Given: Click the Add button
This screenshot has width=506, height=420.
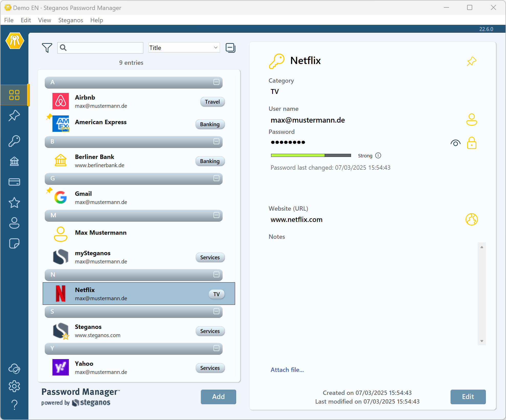Looking at the screenshot, I should point(218,397).
